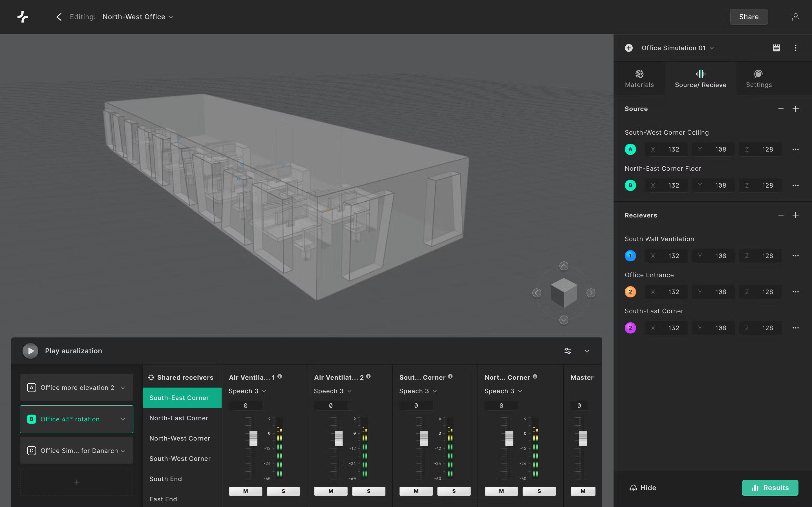Click the Share button

(x=749, y=17)
